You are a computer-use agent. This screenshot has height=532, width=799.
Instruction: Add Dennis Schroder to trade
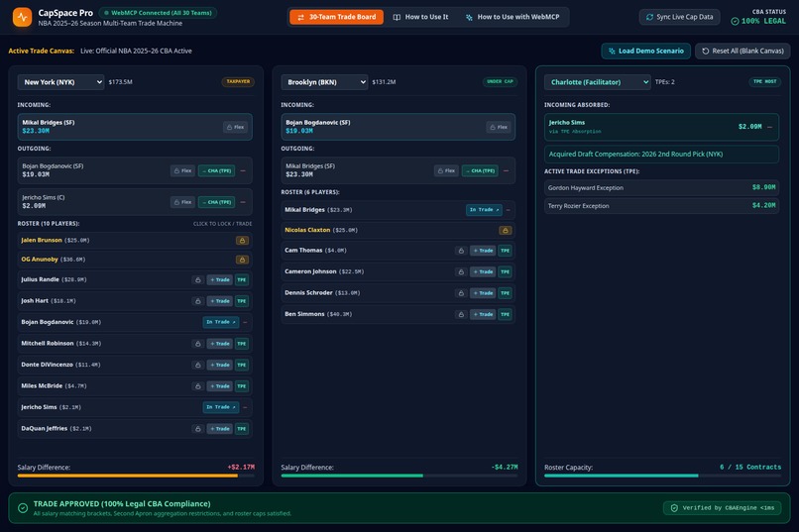pos(483,293)
